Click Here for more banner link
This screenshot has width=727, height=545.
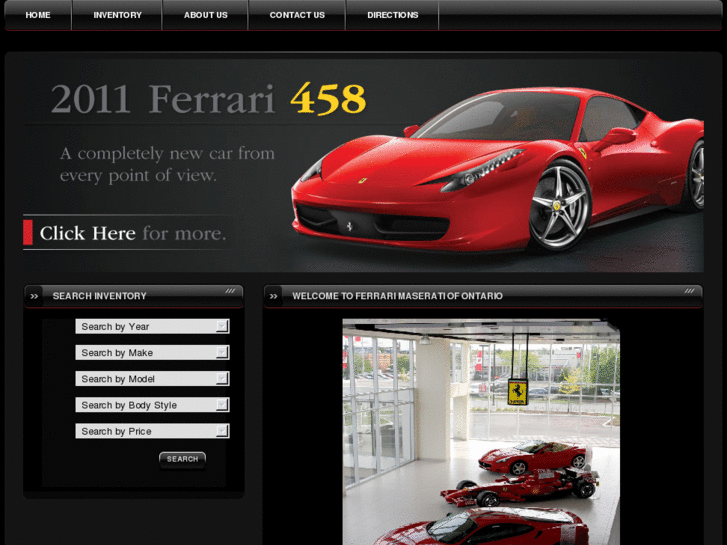coord(126,233)
